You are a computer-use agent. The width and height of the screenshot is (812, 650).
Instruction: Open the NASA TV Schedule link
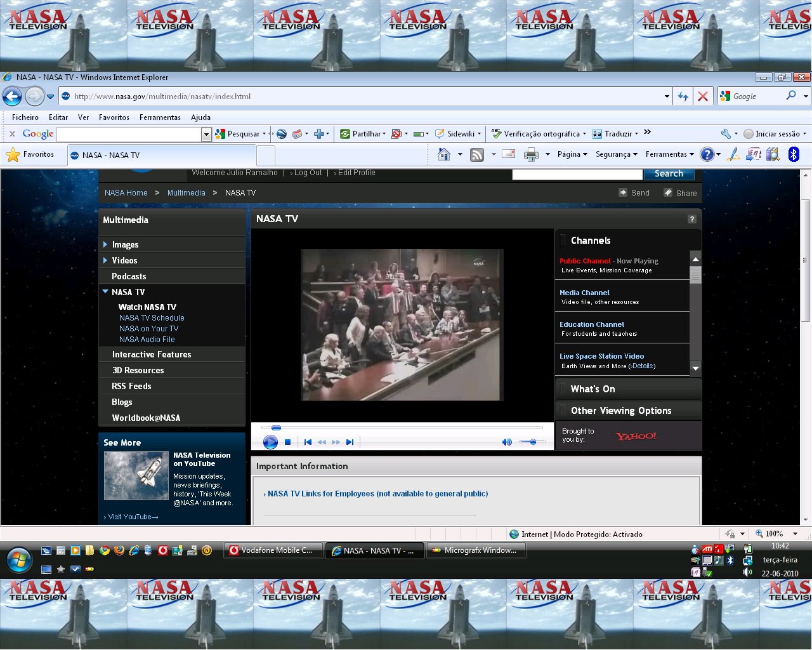point(152,318)
